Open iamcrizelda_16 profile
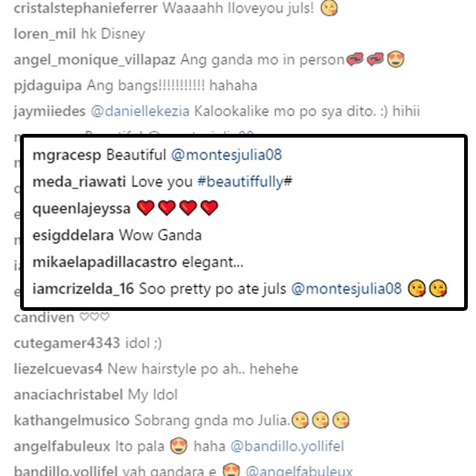Screen dimensions: 476x476 83,289
